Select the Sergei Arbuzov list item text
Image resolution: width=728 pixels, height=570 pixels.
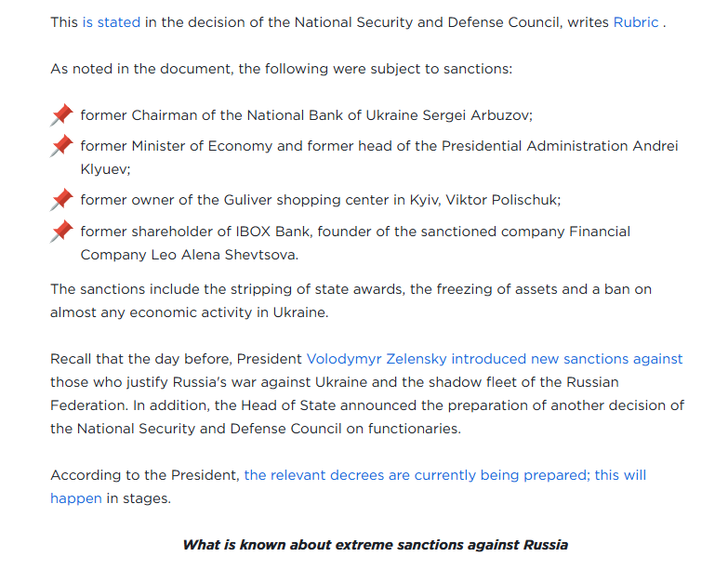[307, 115]
